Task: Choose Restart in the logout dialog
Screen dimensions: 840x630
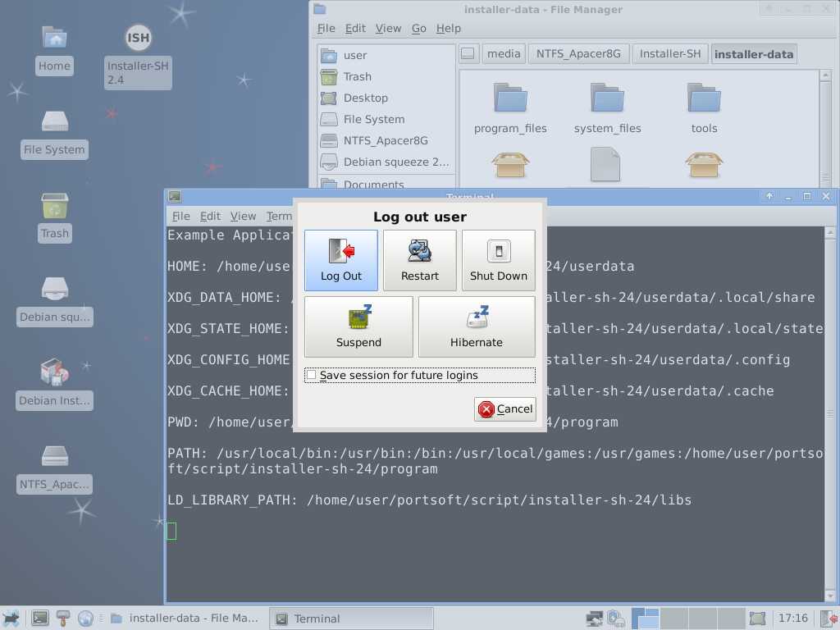Action: coord(419,260)
